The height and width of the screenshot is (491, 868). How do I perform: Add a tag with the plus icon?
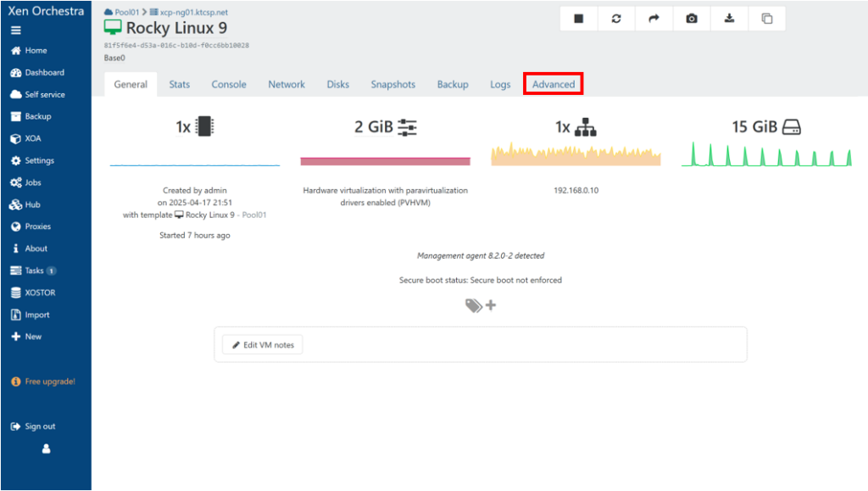(x=490, y=305)
